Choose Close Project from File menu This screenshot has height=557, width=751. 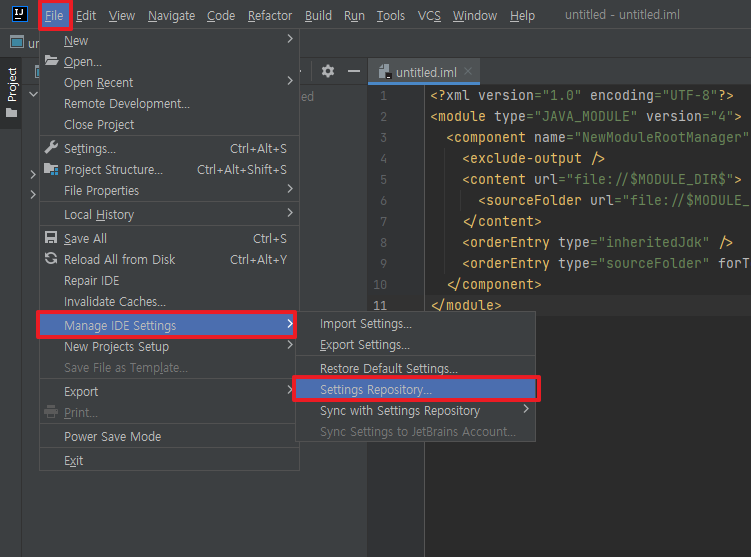(x=169, y=125)
